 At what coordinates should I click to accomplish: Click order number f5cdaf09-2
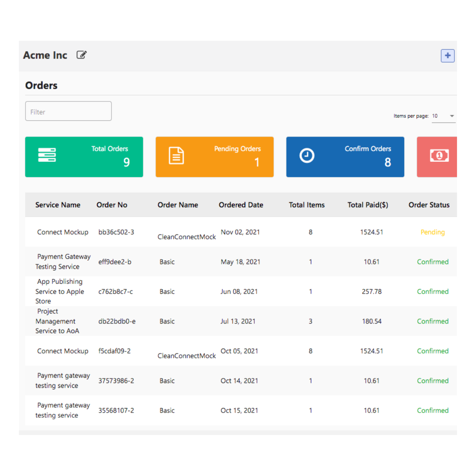(115, 351)
